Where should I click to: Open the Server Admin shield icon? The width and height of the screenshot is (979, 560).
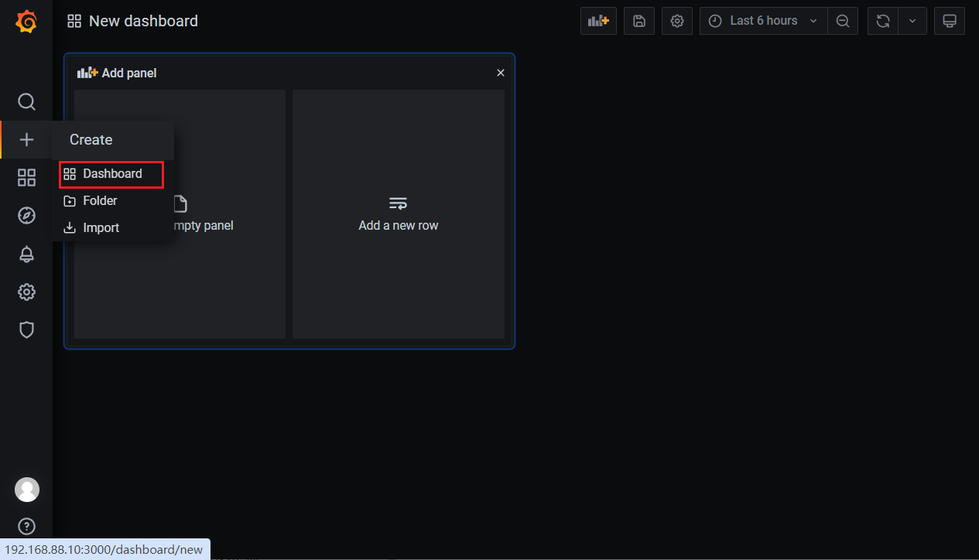[26, 330]
